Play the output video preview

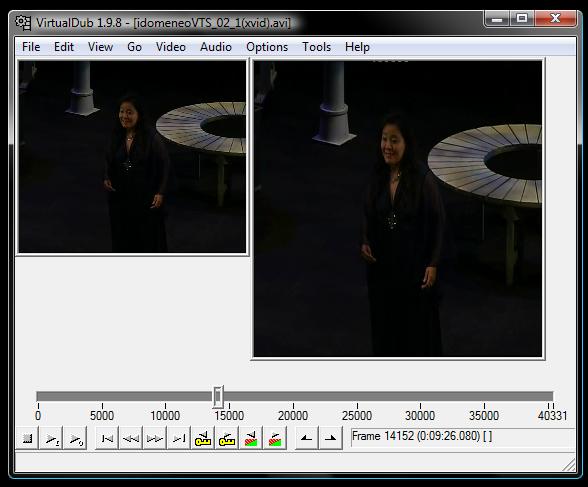coord(75,438)
